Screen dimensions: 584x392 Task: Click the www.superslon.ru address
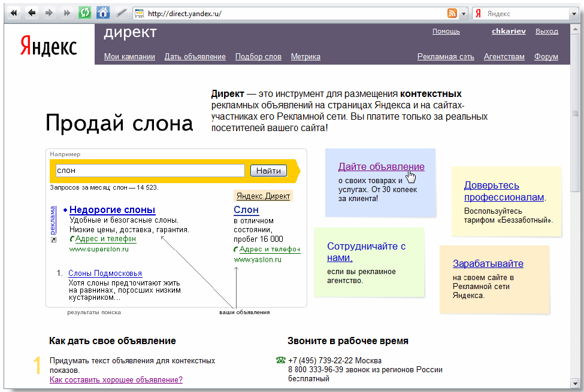pyautogui.click(x=99, y=249)
